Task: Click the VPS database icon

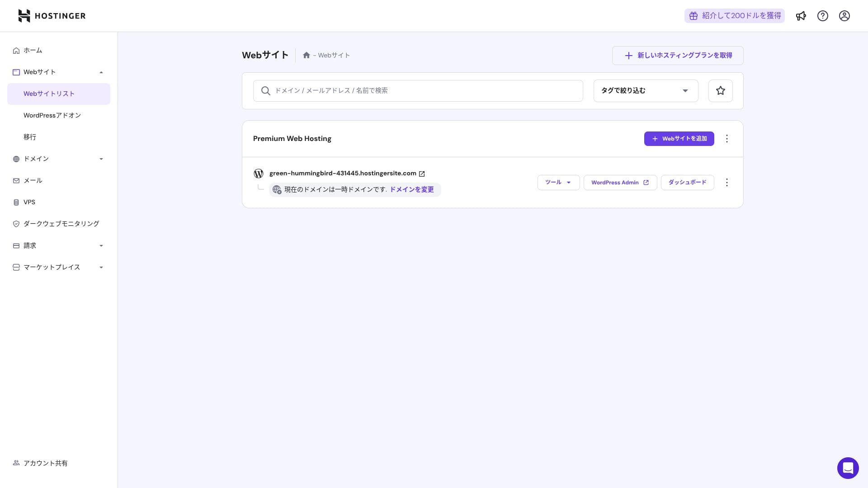Action: [x=16, y=202]
